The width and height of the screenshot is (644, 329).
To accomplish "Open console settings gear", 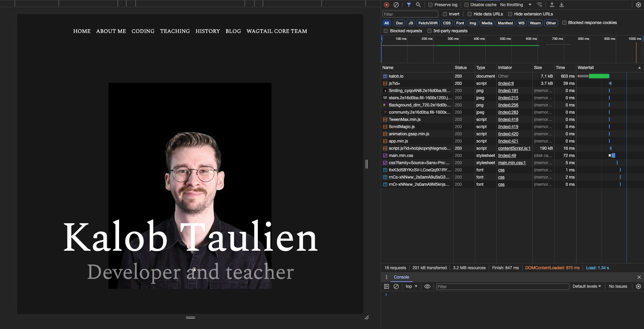I will pyautogui.click(x=639, y=286).
